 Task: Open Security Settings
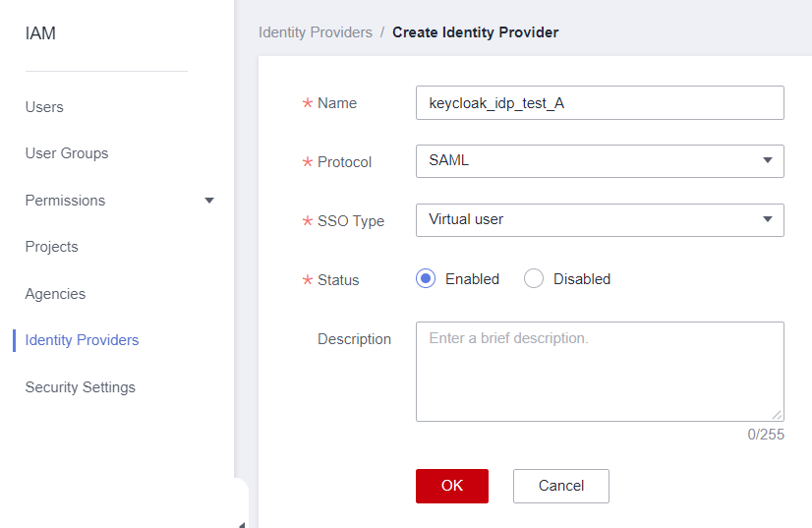click(x=80, y=387)
